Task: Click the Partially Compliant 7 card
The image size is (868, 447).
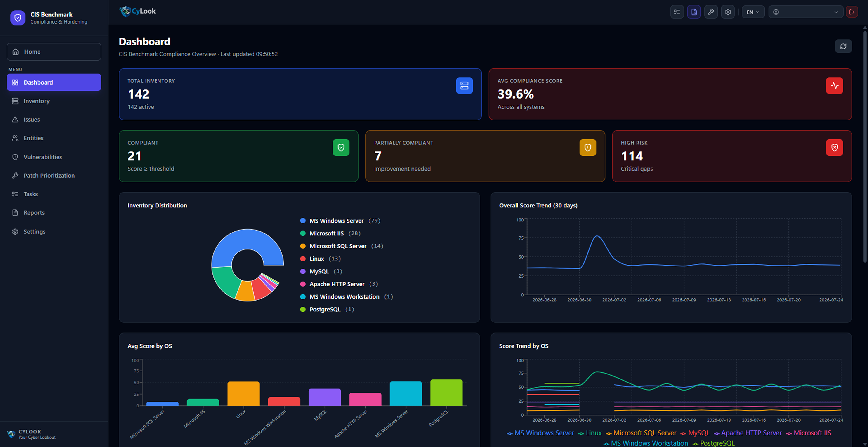Action: [485, 156]
